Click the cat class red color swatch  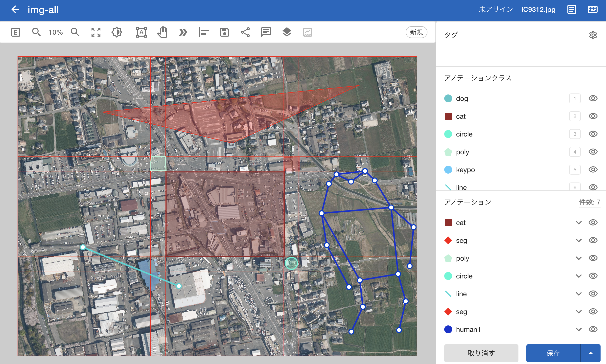click(x=448, y=116)
